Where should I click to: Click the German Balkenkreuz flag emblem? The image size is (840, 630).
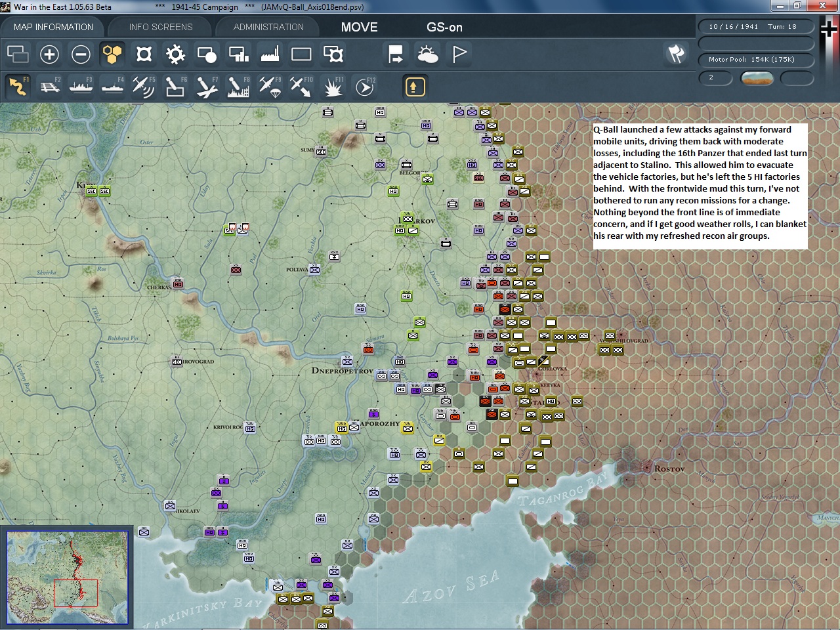829,30
